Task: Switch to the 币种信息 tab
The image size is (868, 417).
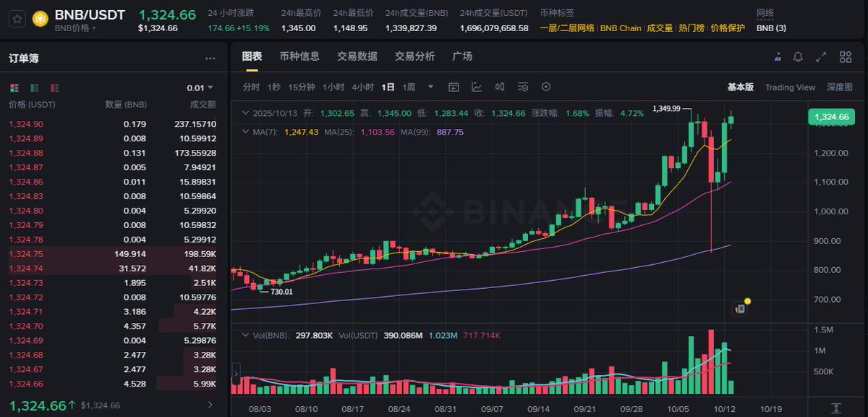Action: [x=299, y=56]
